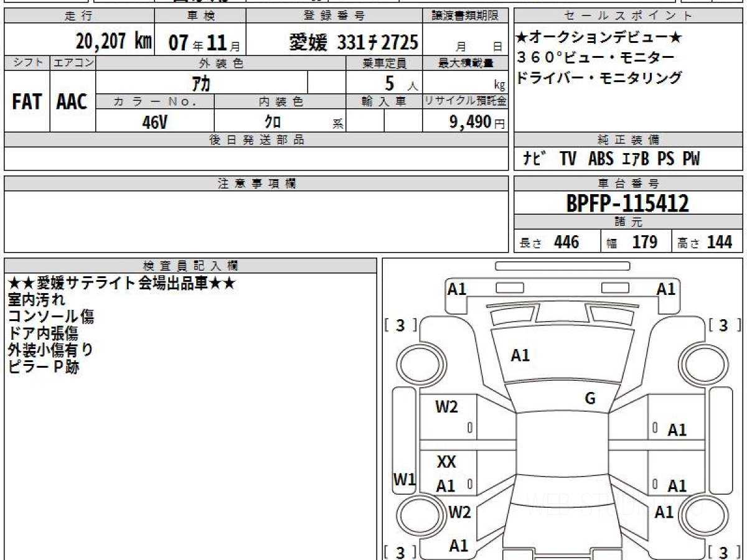Click the 最大積載量 header
The width and height of the screenshot is (747, 560).
tap(466, 63)
